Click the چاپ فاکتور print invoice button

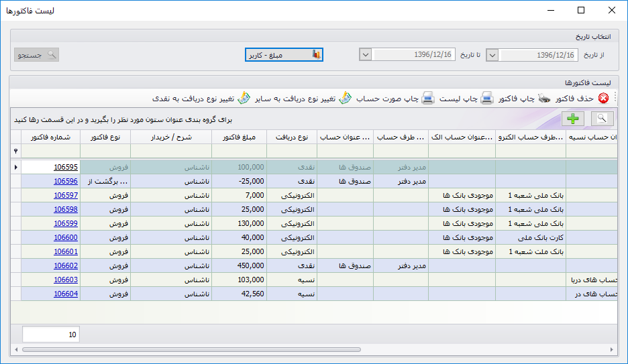pos(525,99)
